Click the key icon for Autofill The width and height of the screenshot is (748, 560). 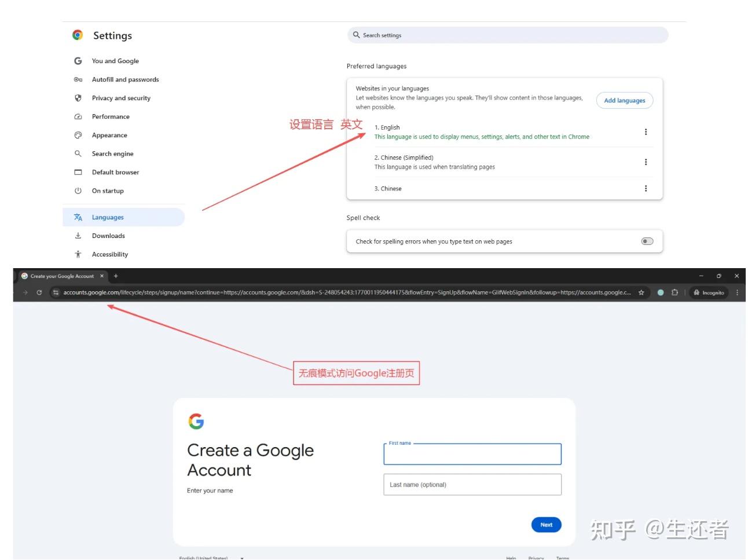78,79
